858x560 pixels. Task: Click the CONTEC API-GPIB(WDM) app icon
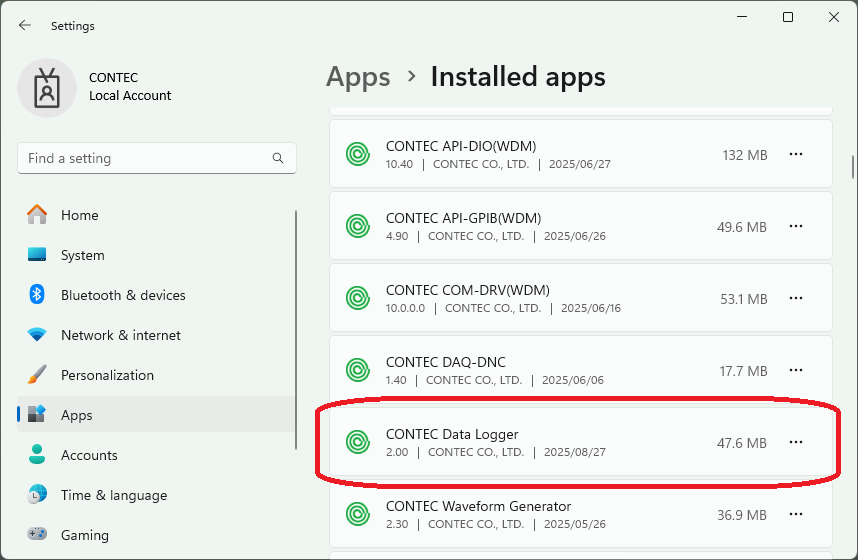pos(357,227)
